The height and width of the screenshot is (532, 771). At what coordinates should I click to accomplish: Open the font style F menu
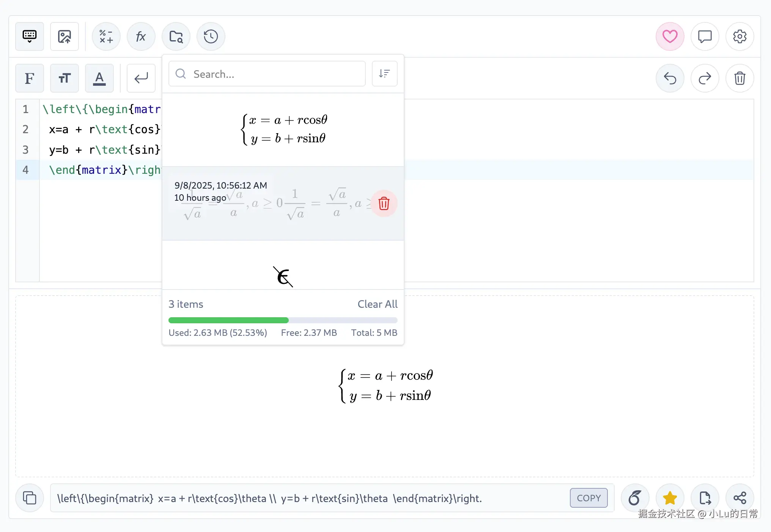point(30,78)
